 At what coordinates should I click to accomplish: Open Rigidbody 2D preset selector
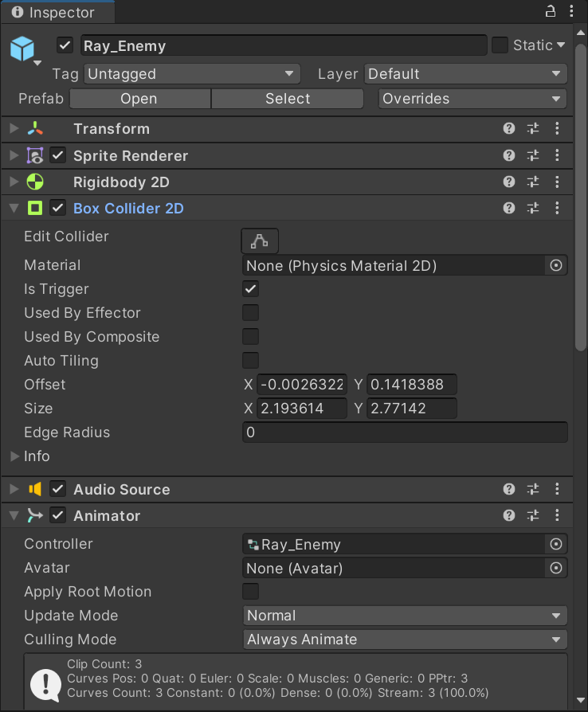pyautogui.click(x=533, y=182)
